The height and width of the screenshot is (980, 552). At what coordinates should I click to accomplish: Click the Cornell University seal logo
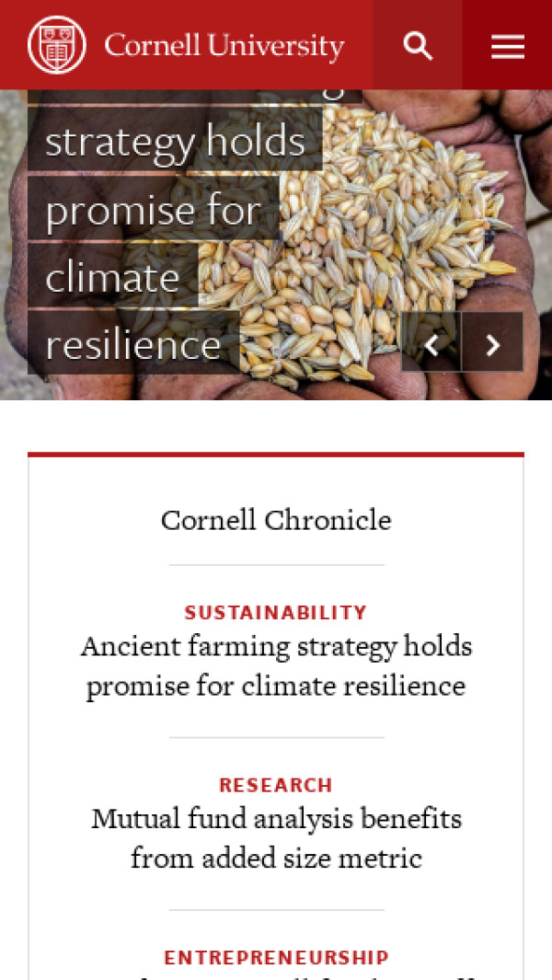point(57,45)
